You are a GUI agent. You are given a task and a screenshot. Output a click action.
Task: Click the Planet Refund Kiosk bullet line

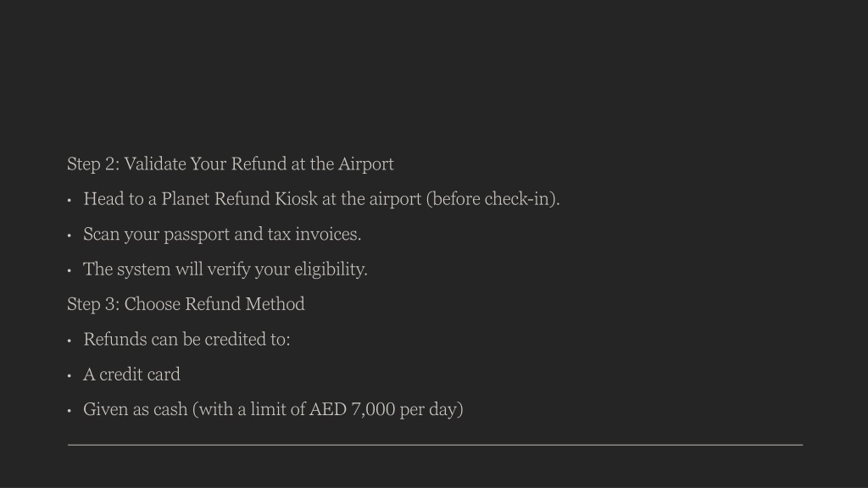point(321,199)
